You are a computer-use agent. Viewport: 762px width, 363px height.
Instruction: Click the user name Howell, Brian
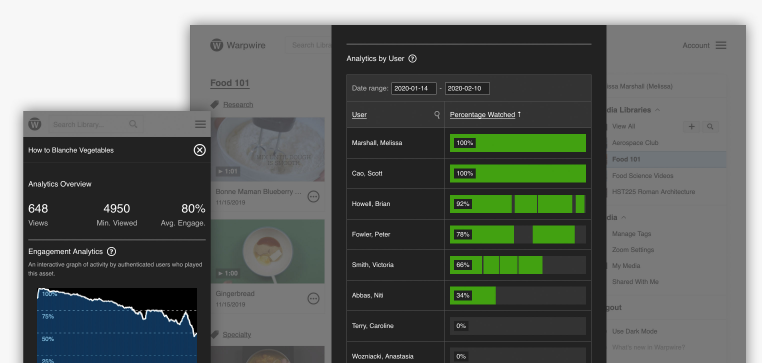[x=371, y=204]
